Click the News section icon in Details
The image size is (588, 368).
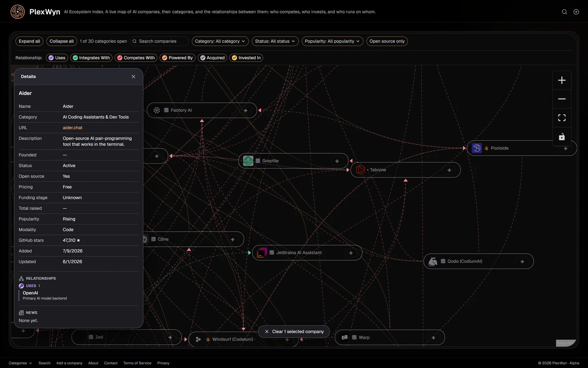21,313
